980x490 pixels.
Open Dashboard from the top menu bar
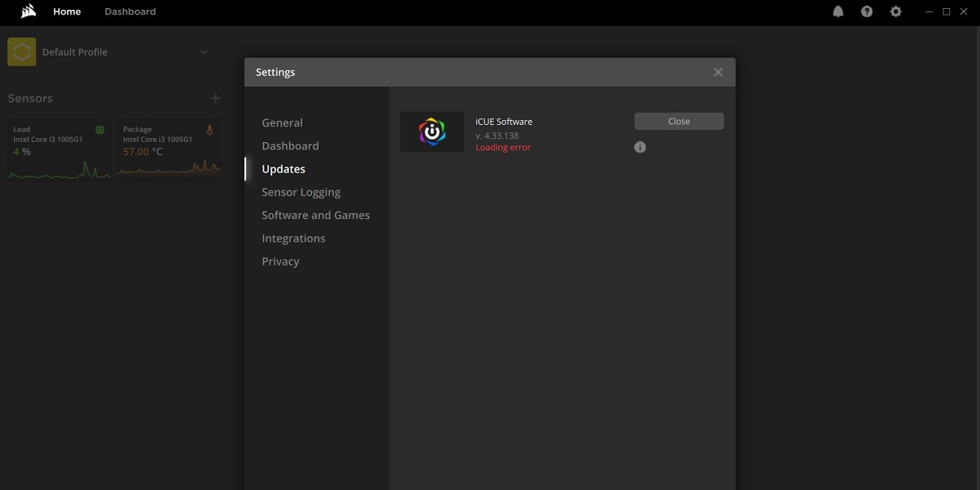coord(130,11)
